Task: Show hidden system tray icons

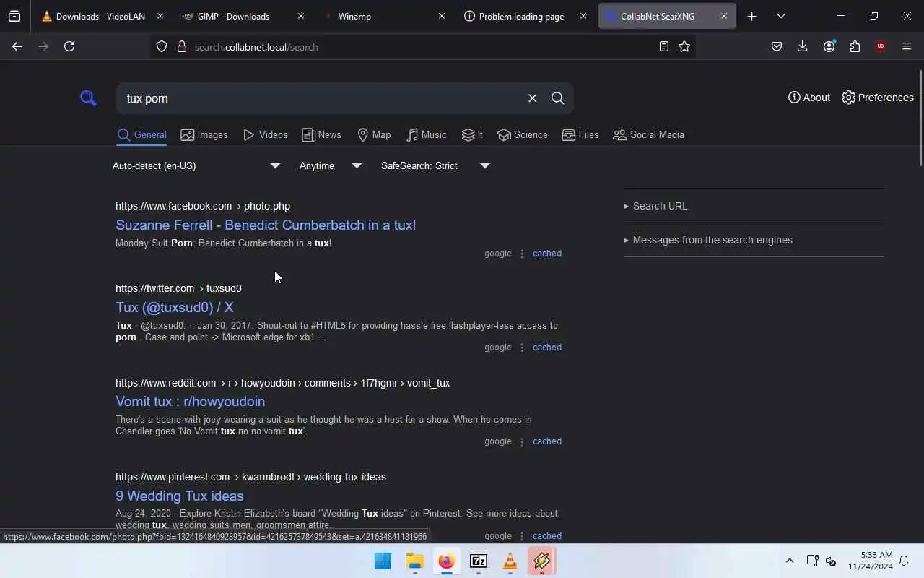Action: coord(789,561)
